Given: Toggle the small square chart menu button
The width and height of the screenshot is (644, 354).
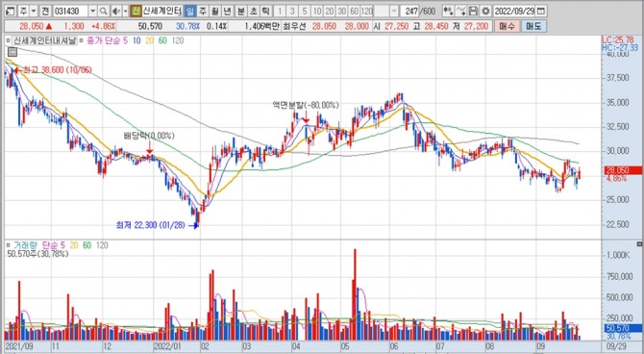Looking at the screenshot, I should coord(12,52).
